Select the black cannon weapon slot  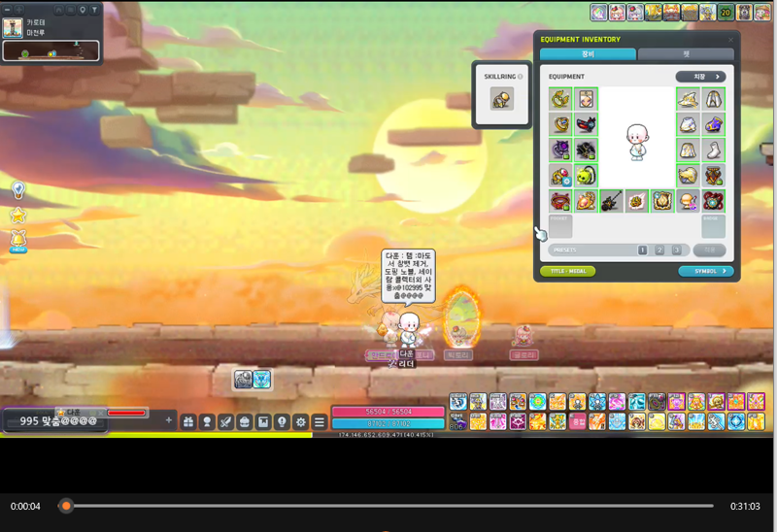click(x=612, y=201)
